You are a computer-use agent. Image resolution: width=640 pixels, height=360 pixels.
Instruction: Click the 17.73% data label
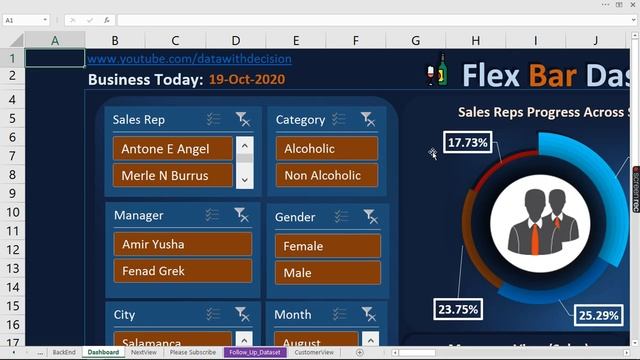[468, 142]
